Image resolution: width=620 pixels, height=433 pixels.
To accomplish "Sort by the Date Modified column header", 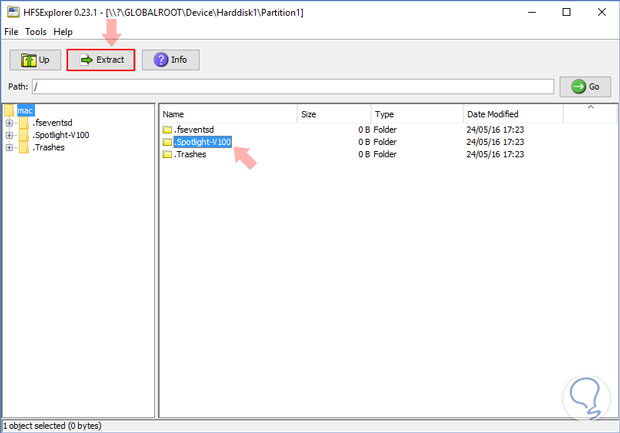I will pyautogui.click(x=513, y=114).
